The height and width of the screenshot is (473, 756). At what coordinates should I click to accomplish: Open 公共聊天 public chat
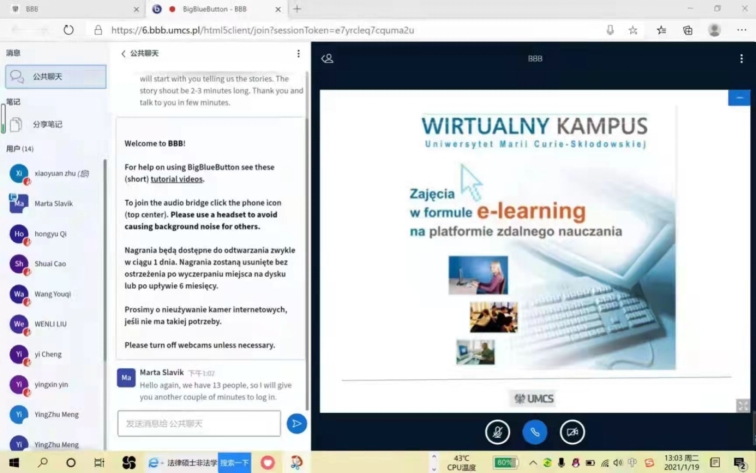click(56, 76)
